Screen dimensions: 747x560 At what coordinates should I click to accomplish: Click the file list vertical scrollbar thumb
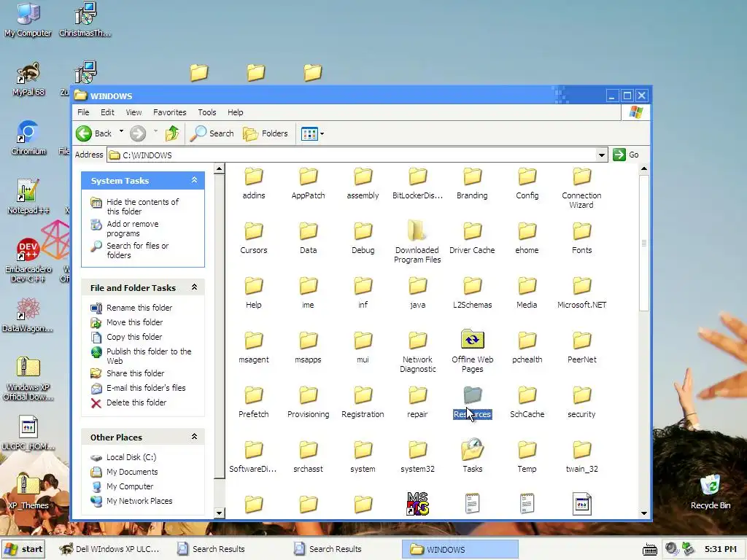[x=643, y=243]
